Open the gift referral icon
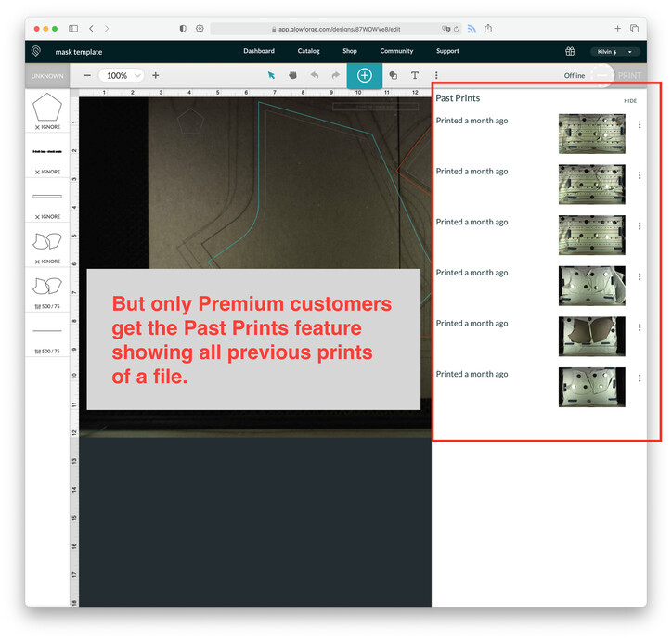Image resolution: width=672 pixels, height=640 pixels. (570, 51)
